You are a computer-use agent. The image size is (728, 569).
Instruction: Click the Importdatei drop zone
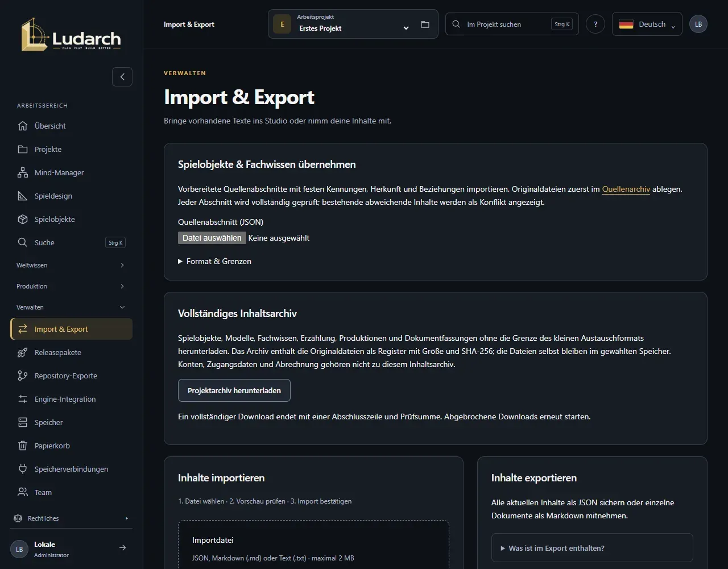pyautogui.click(x=313, y=545)
